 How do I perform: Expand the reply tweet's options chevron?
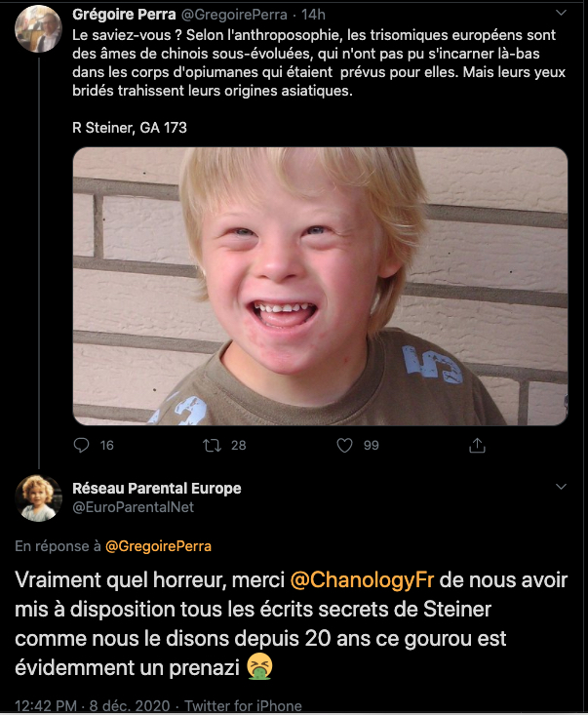tap(560, 487)
